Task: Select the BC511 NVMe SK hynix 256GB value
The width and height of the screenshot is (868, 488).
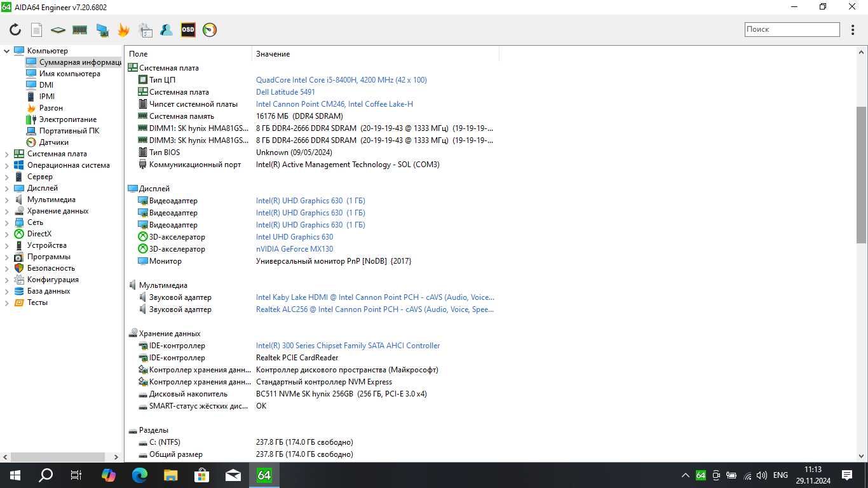Action: [x=341, y=394]
